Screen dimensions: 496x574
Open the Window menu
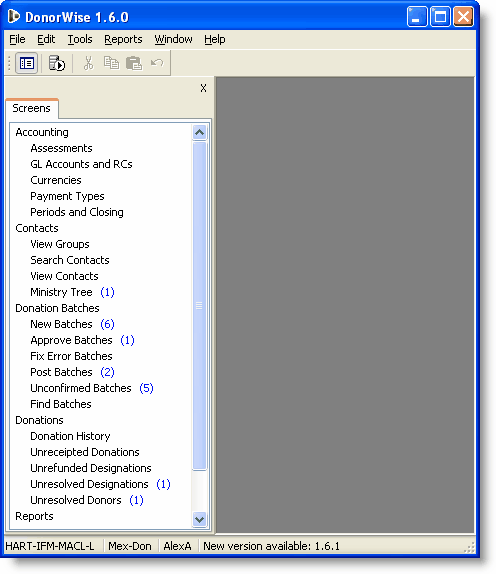tap(173, 39)
